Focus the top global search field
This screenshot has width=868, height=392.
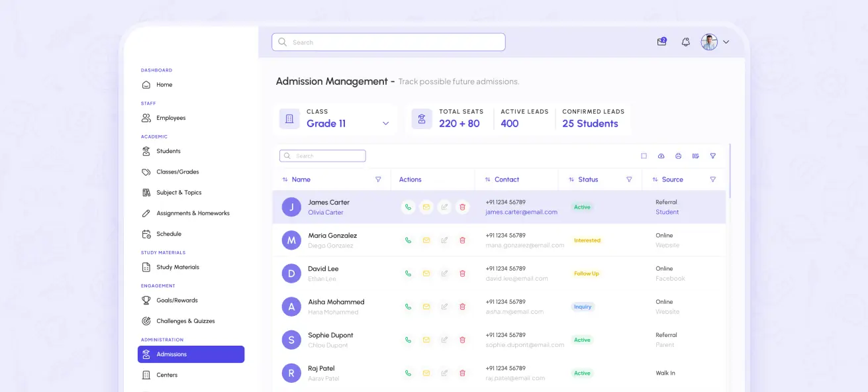tap(389, 42)
